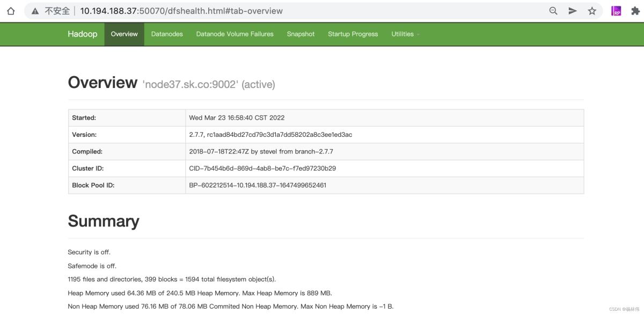
Task: Select the Startup Progress tab
Action: point(353,34)
